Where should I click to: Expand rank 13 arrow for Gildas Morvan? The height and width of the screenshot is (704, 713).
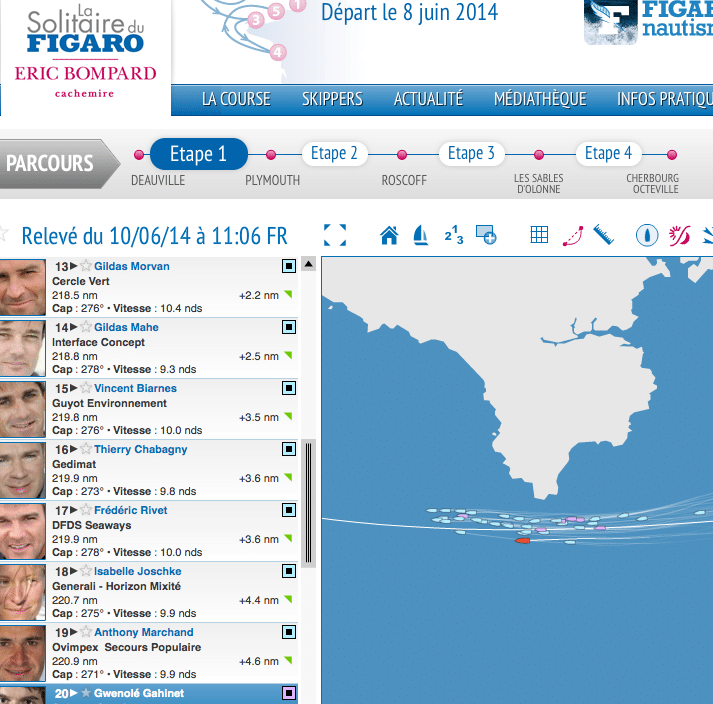[74, 266]
